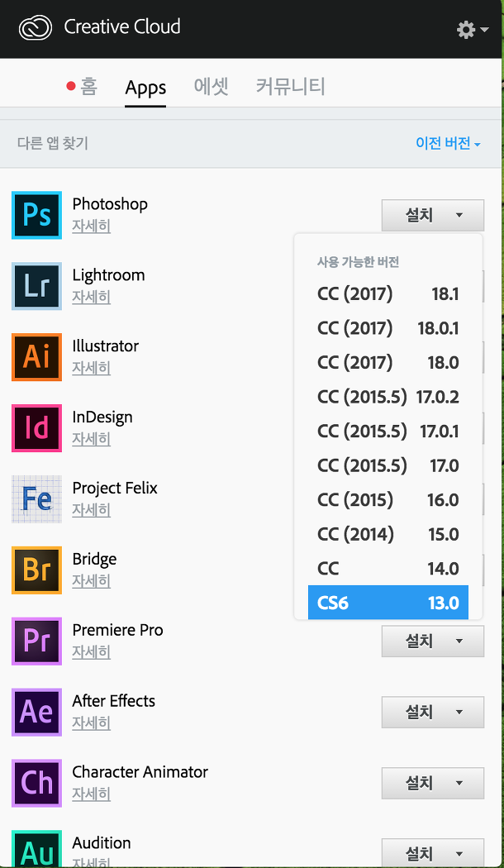Click the Illustrator app icon
The width and height of the screenshot is (504, 868).
(36, 357)
